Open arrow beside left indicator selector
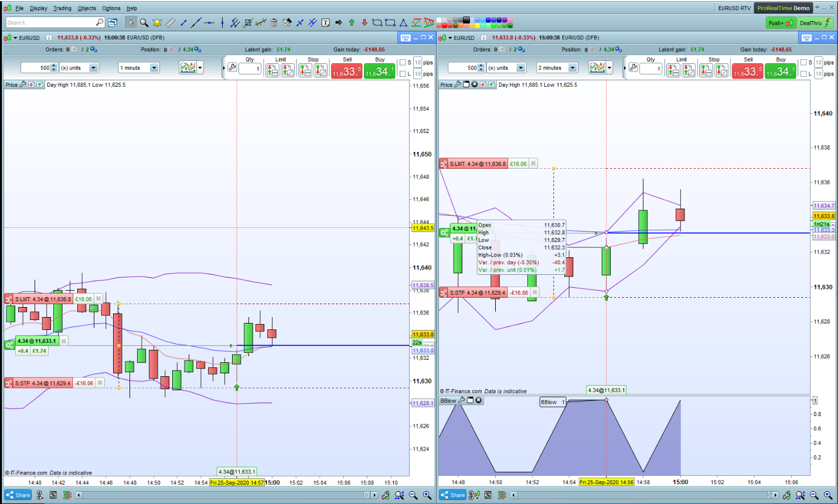Screen dimensions: 838x504 (x=200, y=67)
